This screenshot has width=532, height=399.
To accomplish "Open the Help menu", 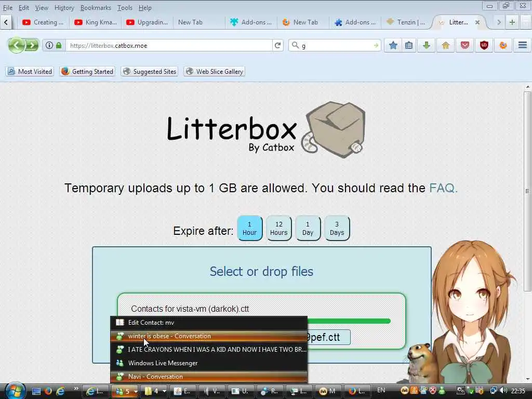I will point(145,7).
